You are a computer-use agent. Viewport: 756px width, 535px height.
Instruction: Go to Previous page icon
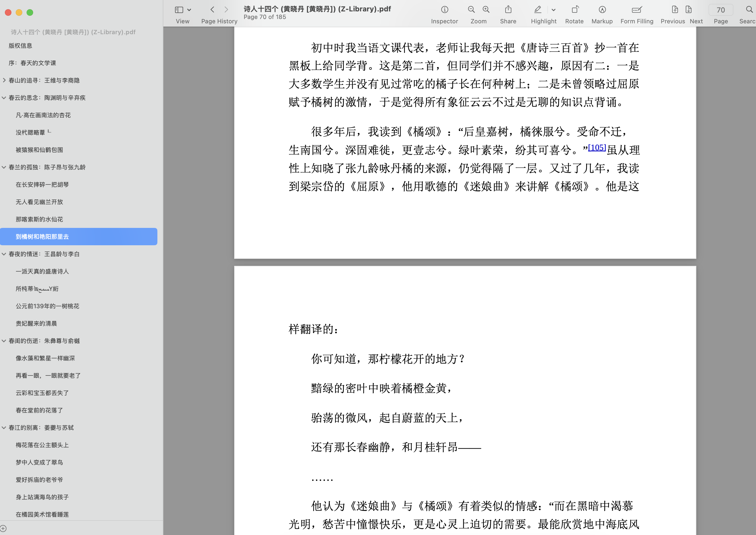[675, 10]
